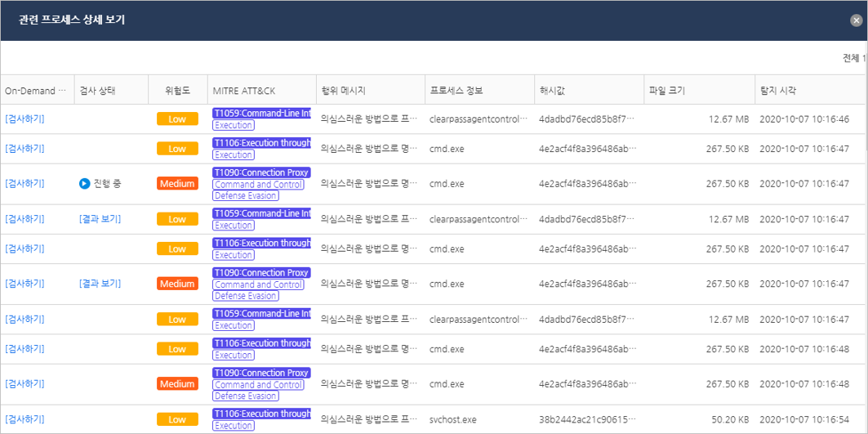Image resolution: width=868 pixels, height=434 pixels.
Task: Click the Low badge in the svchost.exe row
Action: pyautogui.click(x=177, y=419)
